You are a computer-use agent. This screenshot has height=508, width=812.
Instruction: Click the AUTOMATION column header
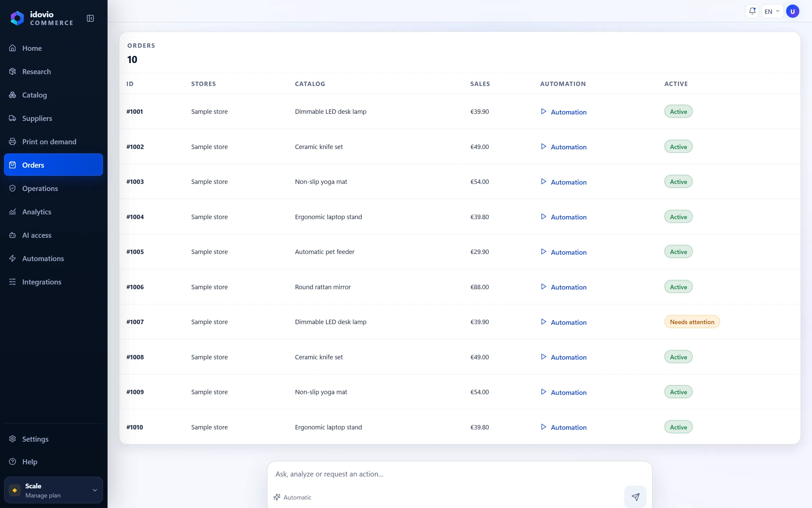tap(563, 84)
